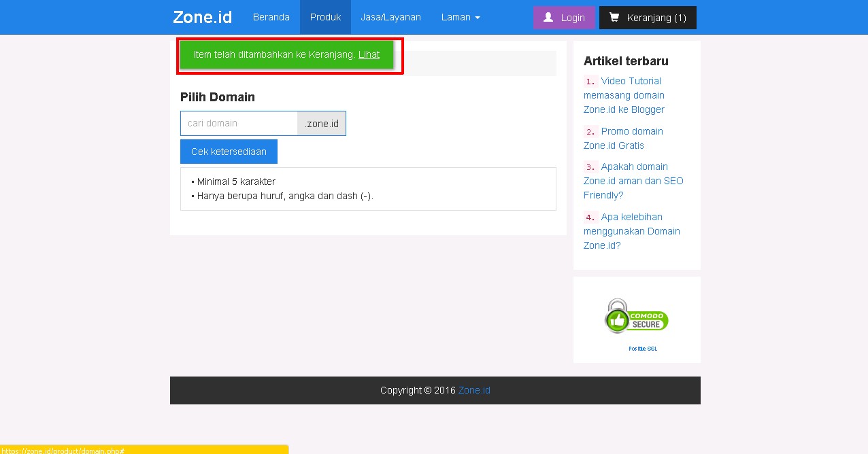This screenshot has width=868, height=454.
Task: Click the Zone.id logo in navbar
Action: pyautogui.click(x=202, y=17)
